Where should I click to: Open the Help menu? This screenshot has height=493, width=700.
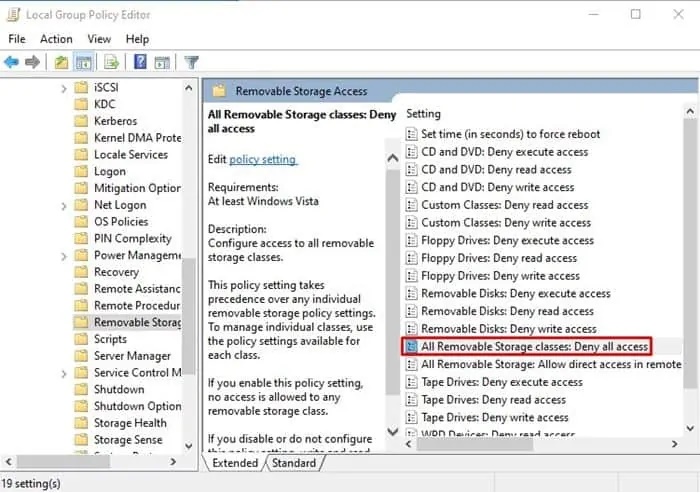click(x=137, y=39)
